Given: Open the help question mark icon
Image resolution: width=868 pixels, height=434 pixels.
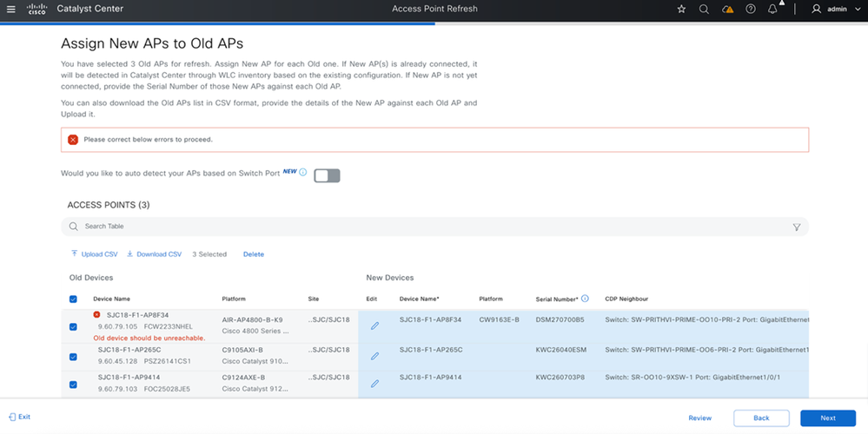Looking at the screenshot, I should (750, 9).
